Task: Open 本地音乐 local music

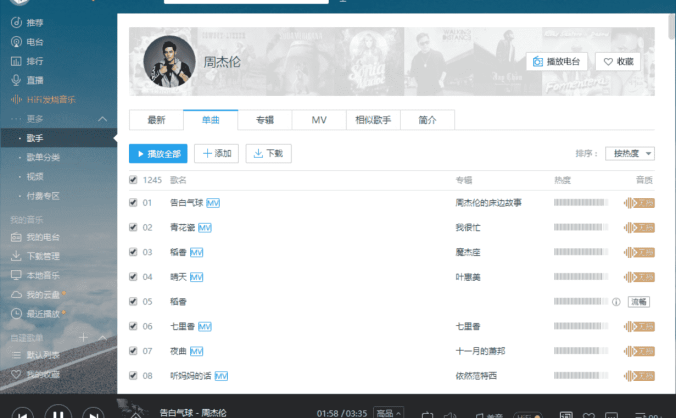Action: [35, 275]
